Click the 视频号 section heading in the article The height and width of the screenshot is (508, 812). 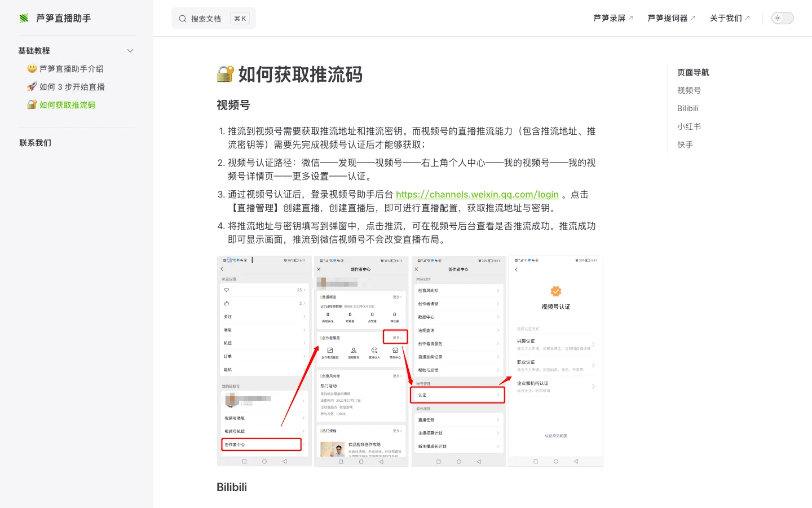(233, 105)
